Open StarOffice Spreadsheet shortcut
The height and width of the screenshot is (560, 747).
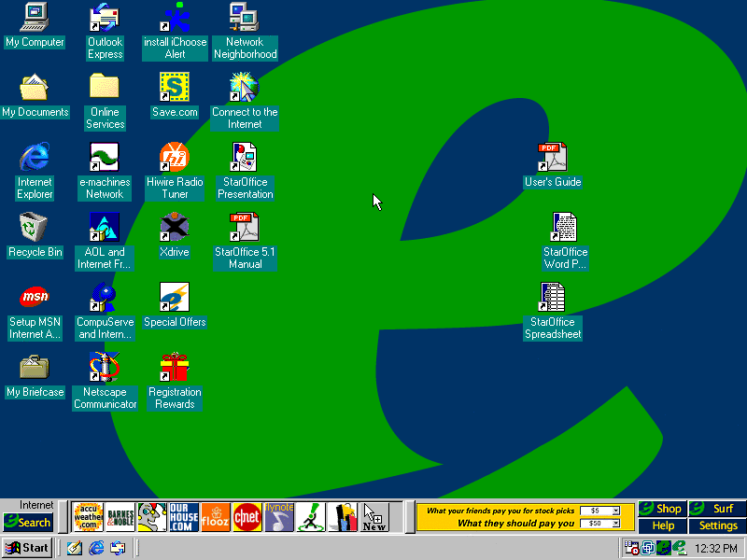(x=553, y=298)
